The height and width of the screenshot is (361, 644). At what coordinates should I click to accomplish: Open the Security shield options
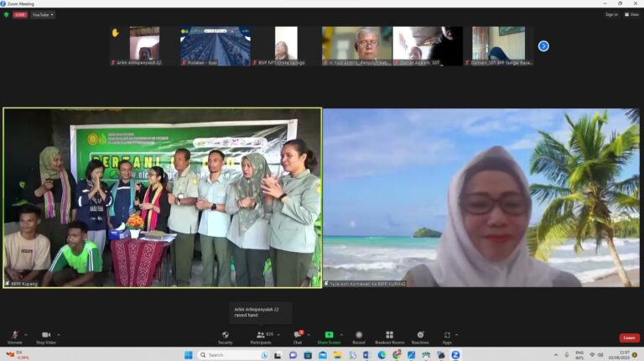point(225,337)
